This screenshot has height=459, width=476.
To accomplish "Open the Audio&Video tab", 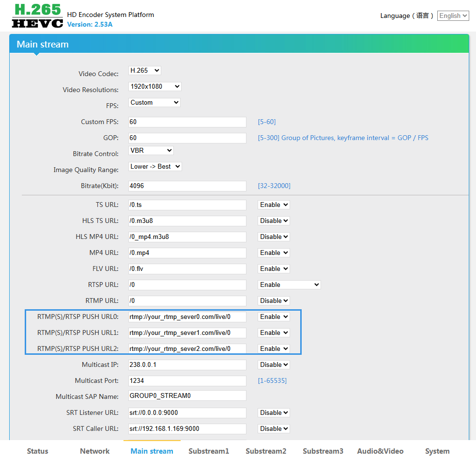I will pos(380,451).
